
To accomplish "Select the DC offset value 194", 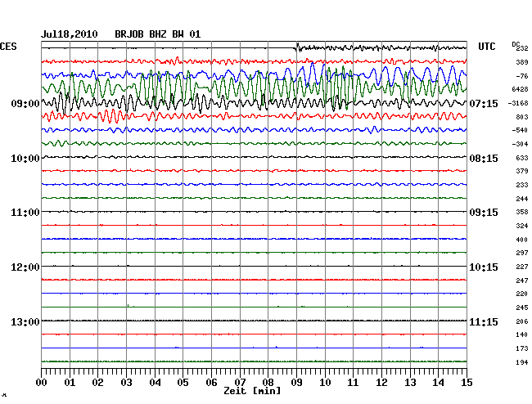I will (522, 362).
